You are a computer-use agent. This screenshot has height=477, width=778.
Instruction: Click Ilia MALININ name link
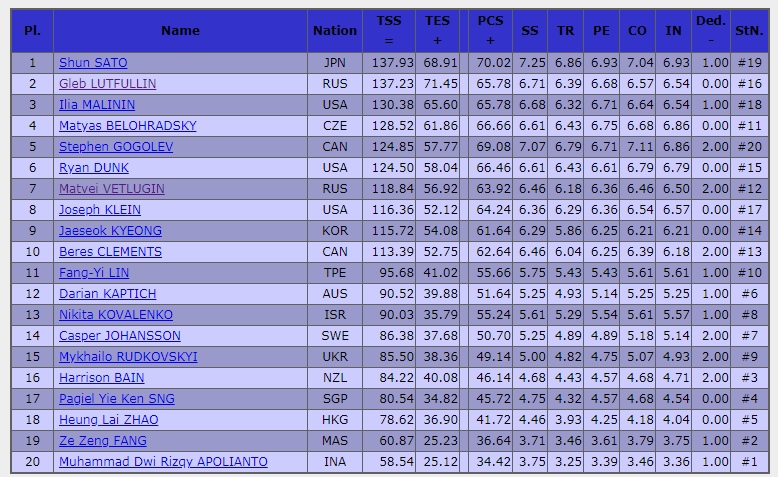pyautogui.click(x=97, y=105)
